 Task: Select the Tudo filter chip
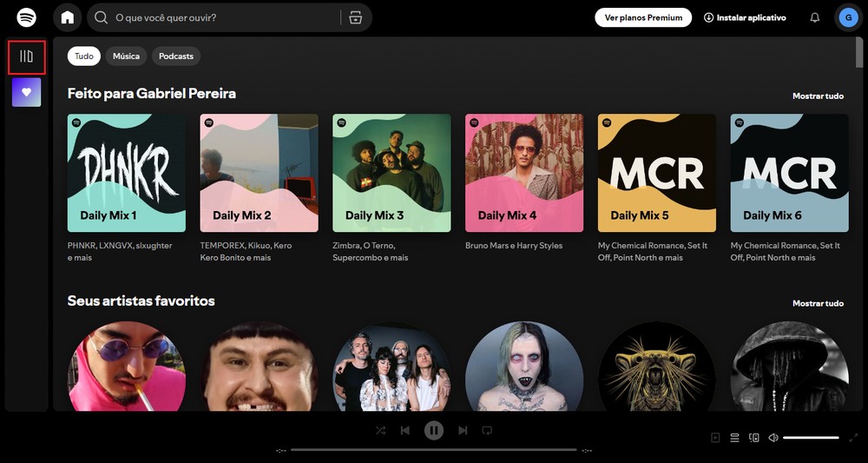pos(84,56)
